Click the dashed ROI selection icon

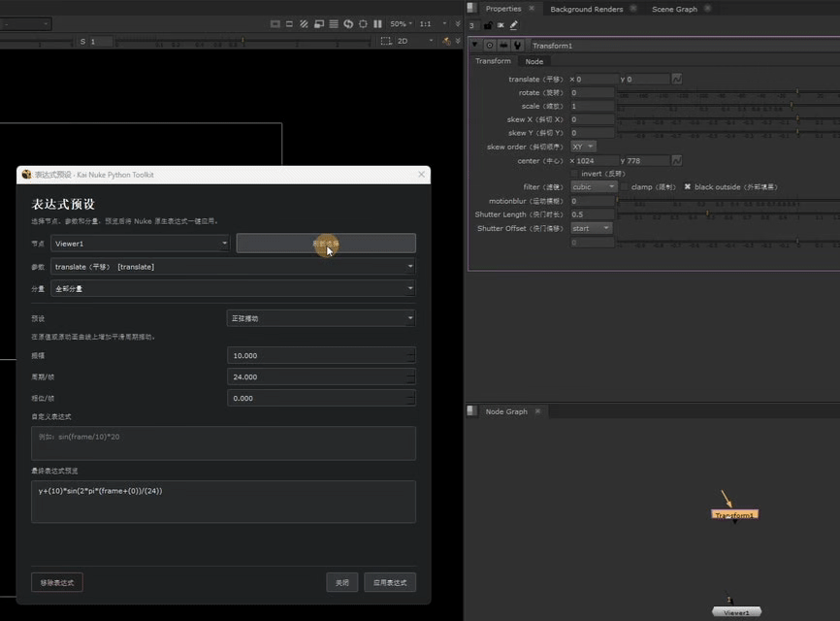pyautogui.click(x=386, y=41)
